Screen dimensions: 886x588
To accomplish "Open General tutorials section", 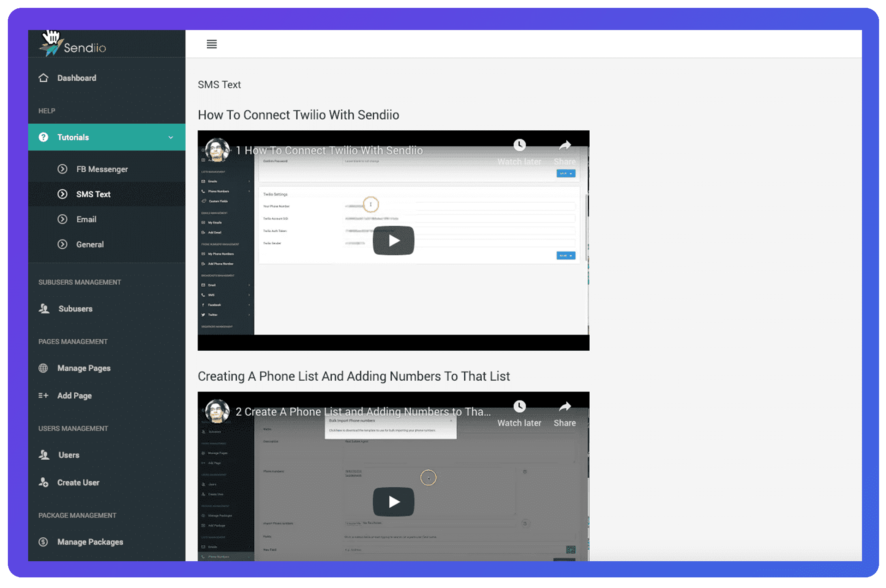I will [x=90, y=245].
